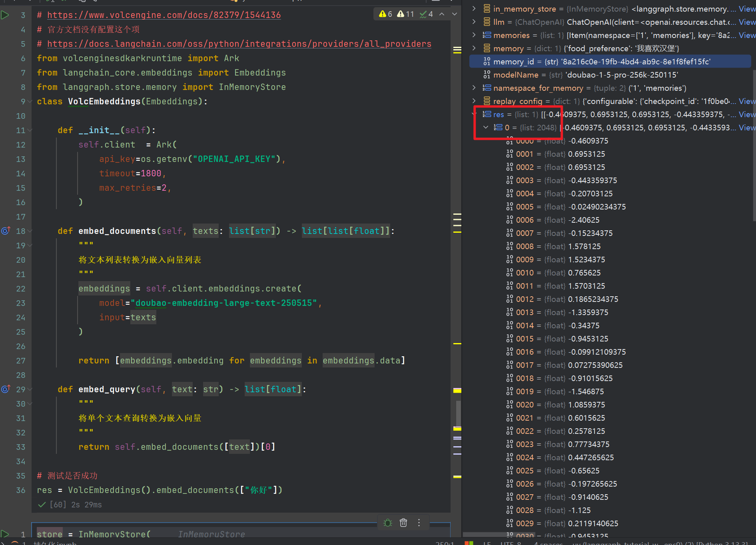The width and height of the screenshot is (756, 545).
Task: Click the res list variable icon
Action: pyautogui.click(x=487, y=114)
